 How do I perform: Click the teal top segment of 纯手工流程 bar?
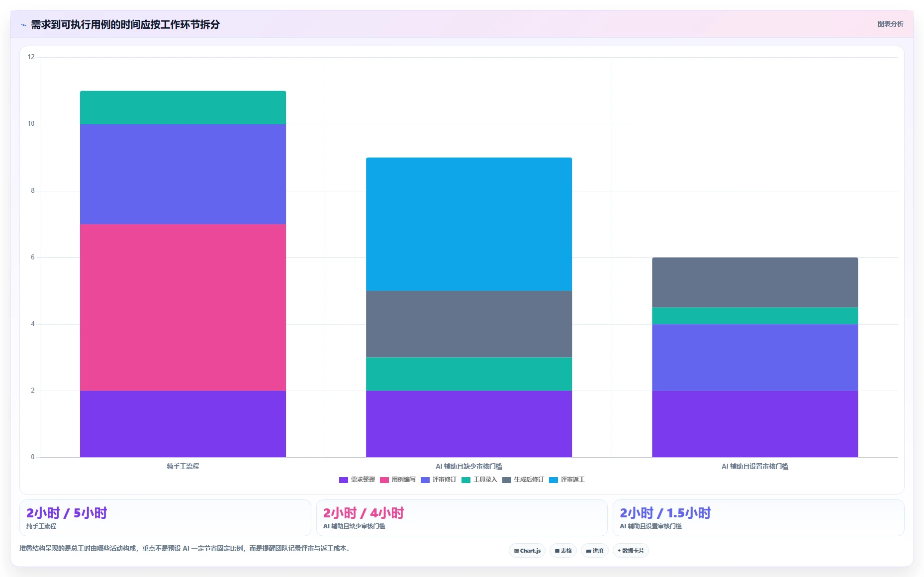[183, 107]
